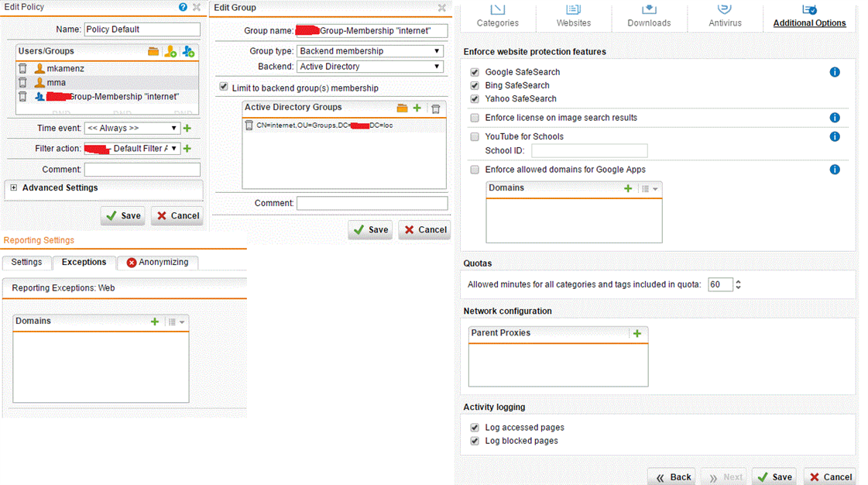The height and width of the screenshot is (485, 868).
Task: Add a parent proxy with plus icon
Action: pos(637,333)
